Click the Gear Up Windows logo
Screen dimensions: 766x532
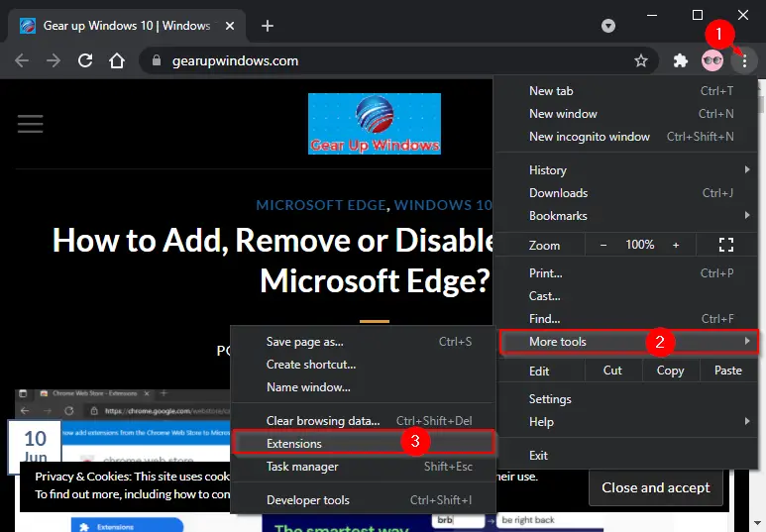(x=375, y=124)
